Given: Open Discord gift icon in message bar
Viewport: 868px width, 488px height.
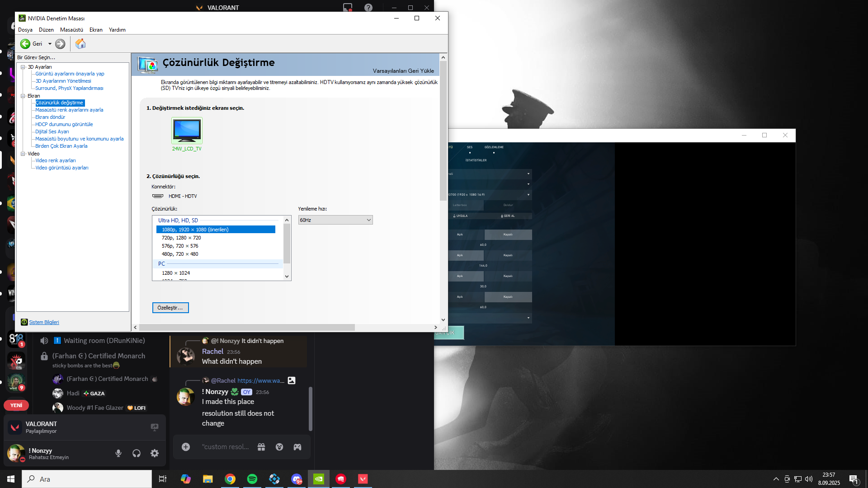Looking at the screenshot, I should click(261, 447).
